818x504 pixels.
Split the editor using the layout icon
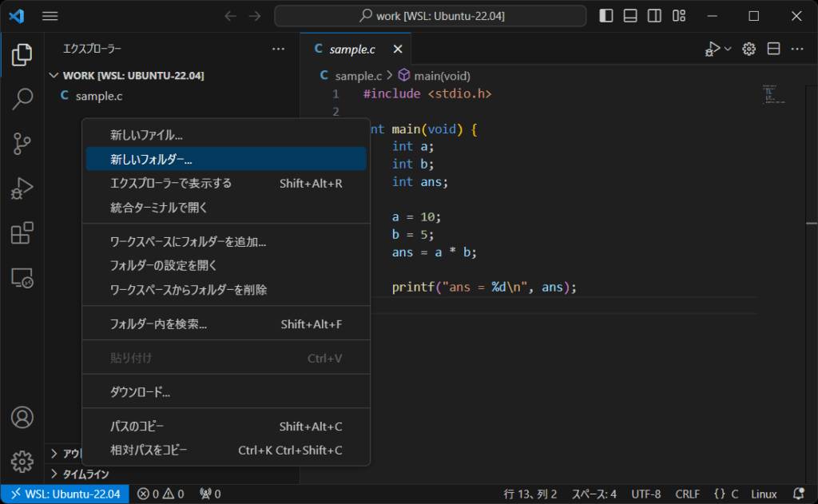point(772,48)
